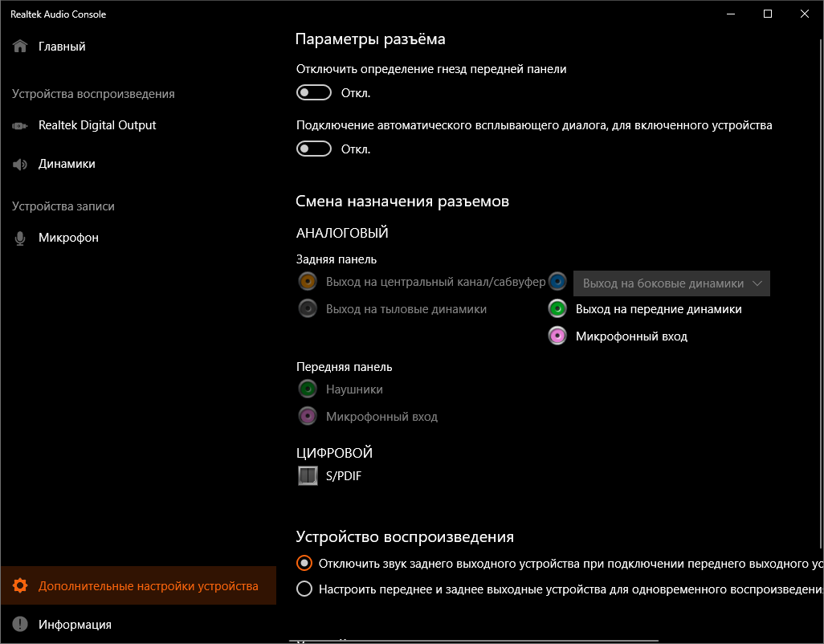Image resolution: width=824 pixels, height=644 pixels.
Task: Maximize the Realtek Audio Console window
Action: pos(768,14)
